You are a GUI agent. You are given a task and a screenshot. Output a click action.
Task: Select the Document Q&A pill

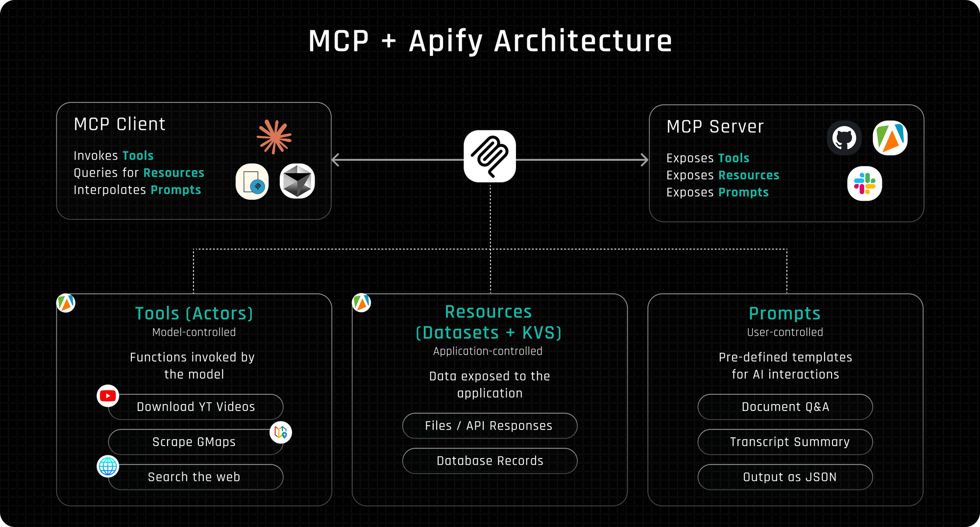(785, 407)
